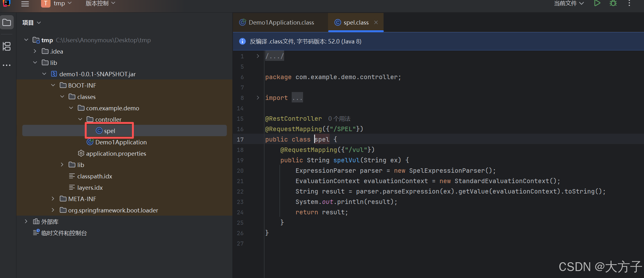The height and width of the screenshot is (278, 644).
Task: Click class icon on Demo1Application.class tab
Action: (x=242, y=22)
